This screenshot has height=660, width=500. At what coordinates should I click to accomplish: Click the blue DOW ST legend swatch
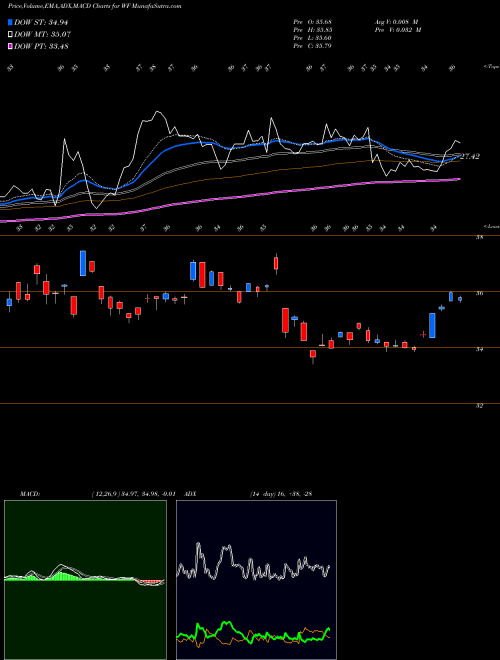tap(10, 22)
